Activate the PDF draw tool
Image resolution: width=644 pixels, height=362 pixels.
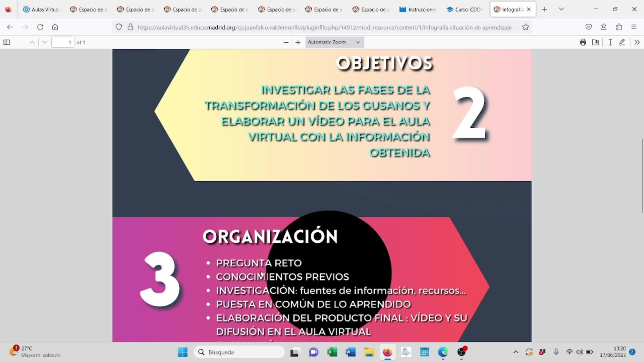click(x=622, y=42)
